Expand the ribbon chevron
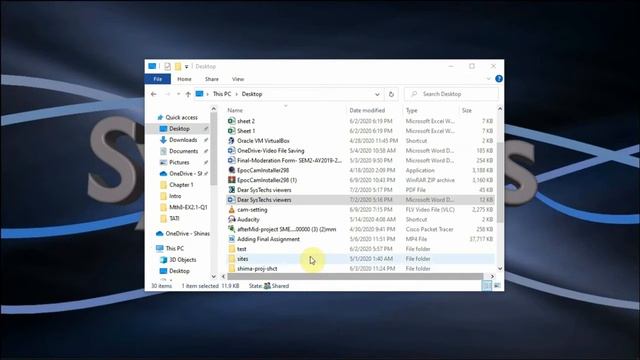This screenshot has width=640, height=360. (x=489, y=79)
